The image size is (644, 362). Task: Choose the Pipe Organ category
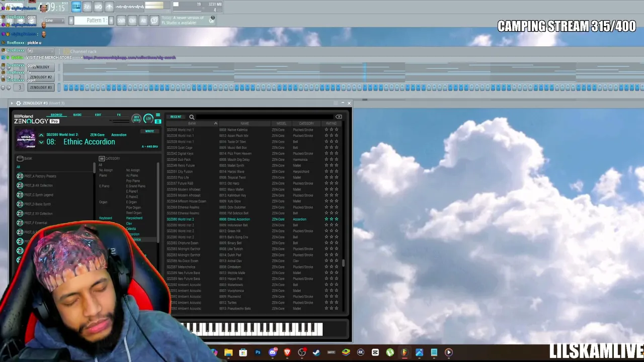tap(133, 208)
